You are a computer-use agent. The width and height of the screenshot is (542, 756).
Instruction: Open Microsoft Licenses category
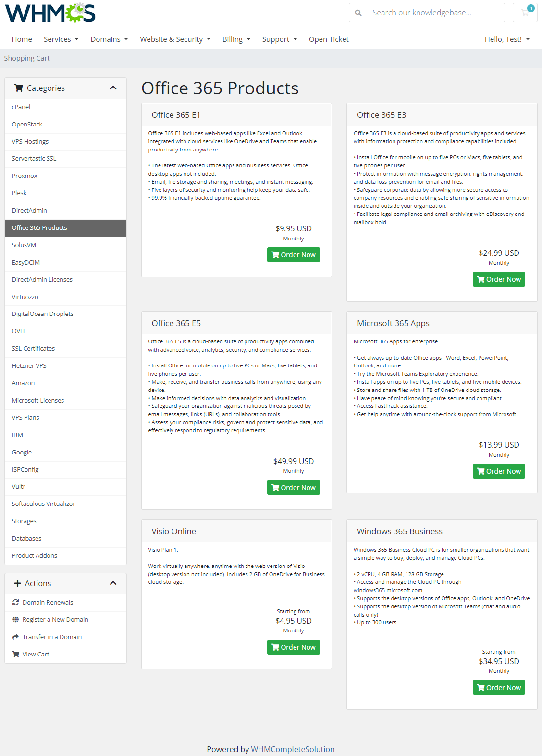pyautogui.click(x=66, y=401)
